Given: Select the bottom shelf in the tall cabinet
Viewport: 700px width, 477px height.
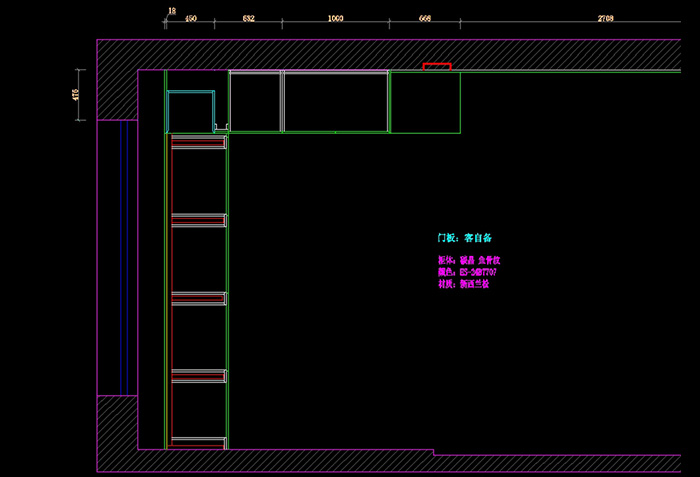Looking at the screenshot, I should pyautogui.click(x=198, y=441).
